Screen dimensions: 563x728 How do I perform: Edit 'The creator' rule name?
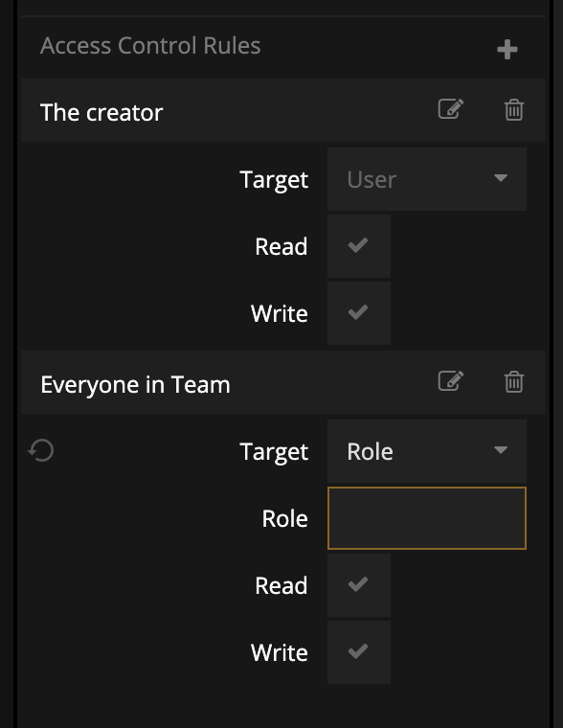tap(451, 109)
